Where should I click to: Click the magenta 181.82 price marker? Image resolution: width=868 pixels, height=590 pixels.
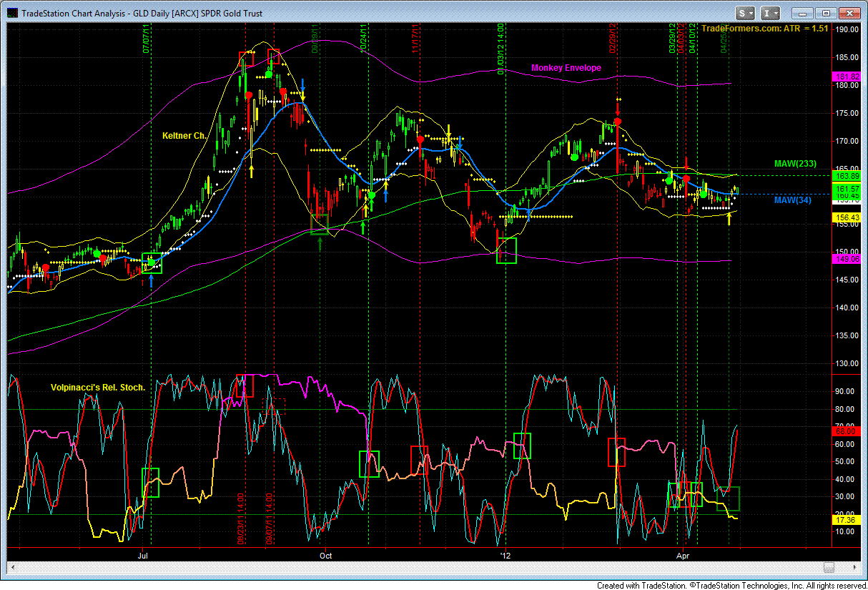click(x=846, y=76)
